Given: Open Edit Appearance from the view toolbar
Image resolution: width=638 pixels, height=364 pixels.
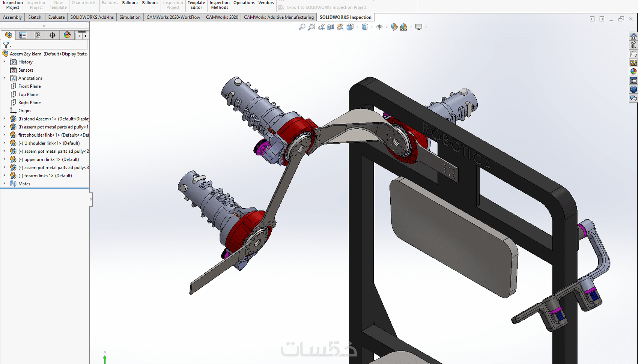Looking at the screenshot, I should 394,27.
